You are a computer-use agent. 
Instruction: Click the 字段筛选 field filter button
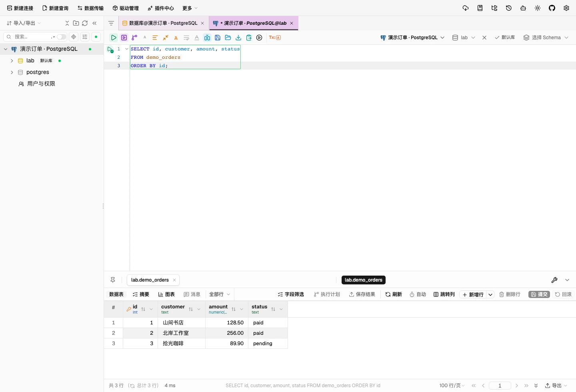(x=291, y=294)
